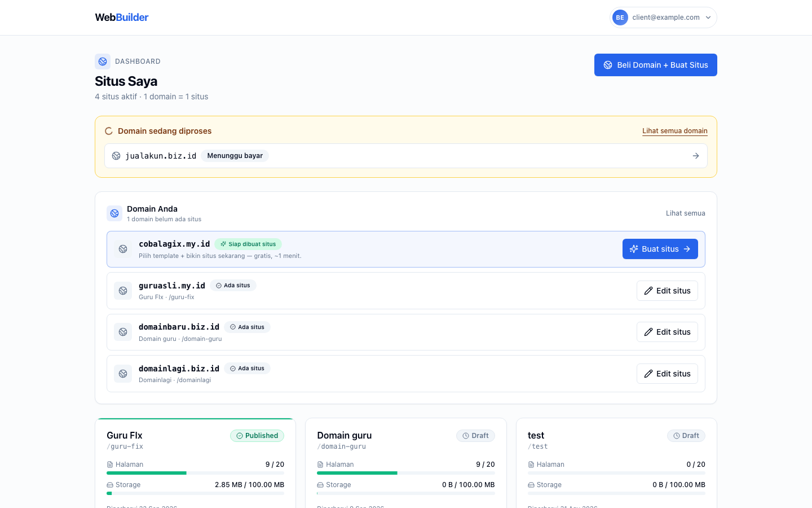Edit situs for domainlagi.biz.id

pos(668,374)
